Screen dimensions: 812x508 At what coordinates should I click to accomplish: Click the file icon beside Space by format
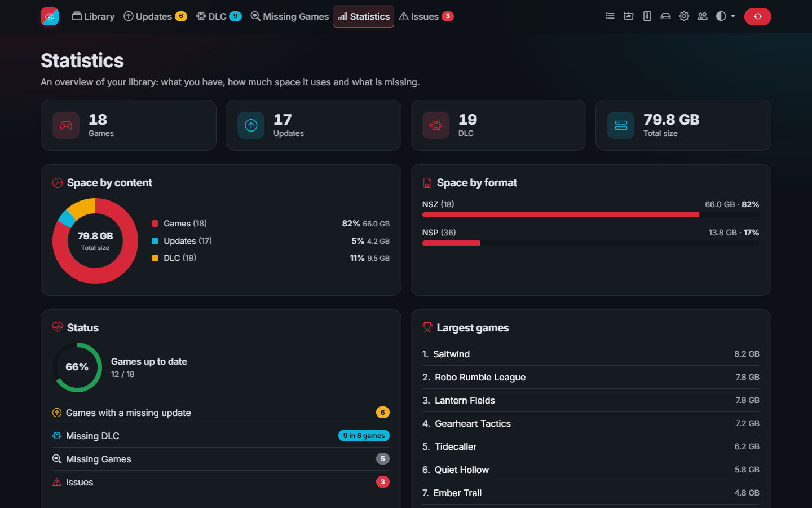click(427, 183)
